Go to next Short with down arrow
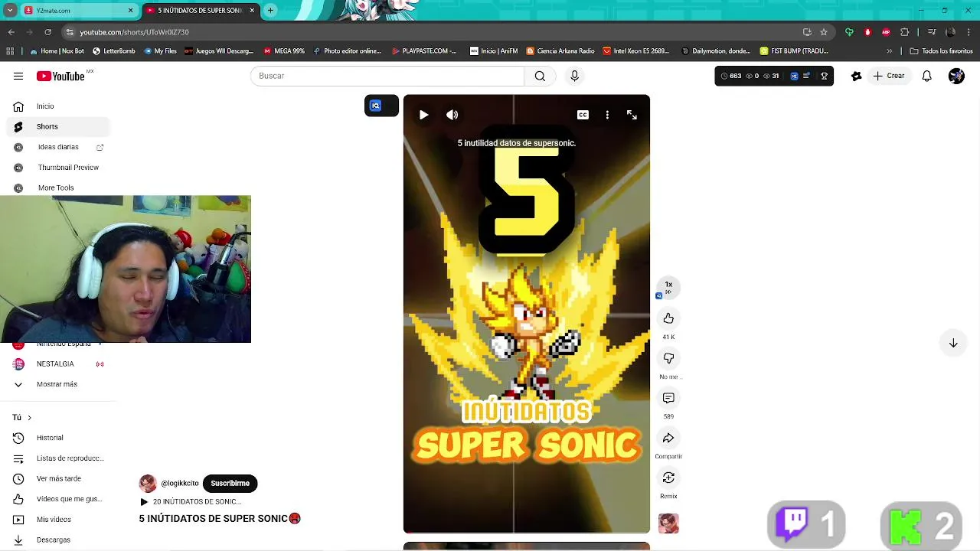This screenshot has height=551, width=980. coord(953,344)
